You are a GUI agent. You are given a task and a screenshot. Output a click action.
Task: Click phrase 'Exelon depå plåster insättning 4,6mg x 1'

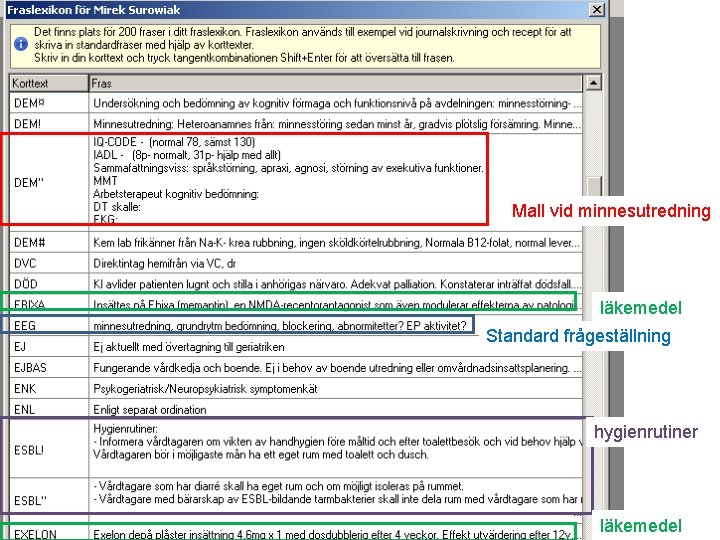[x=336, y=533]
